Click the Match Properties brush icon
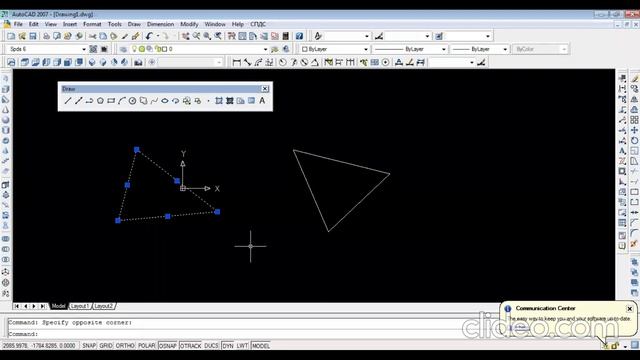The width and height of the screenshot is (640, 360). 135,36
